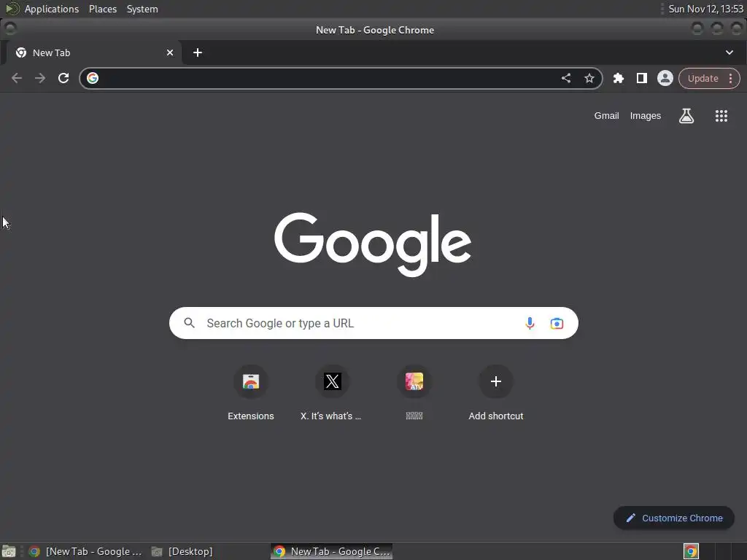Search by image with the camera icon
The height and width of the screenshot is (560, 747).
[557, 324]
